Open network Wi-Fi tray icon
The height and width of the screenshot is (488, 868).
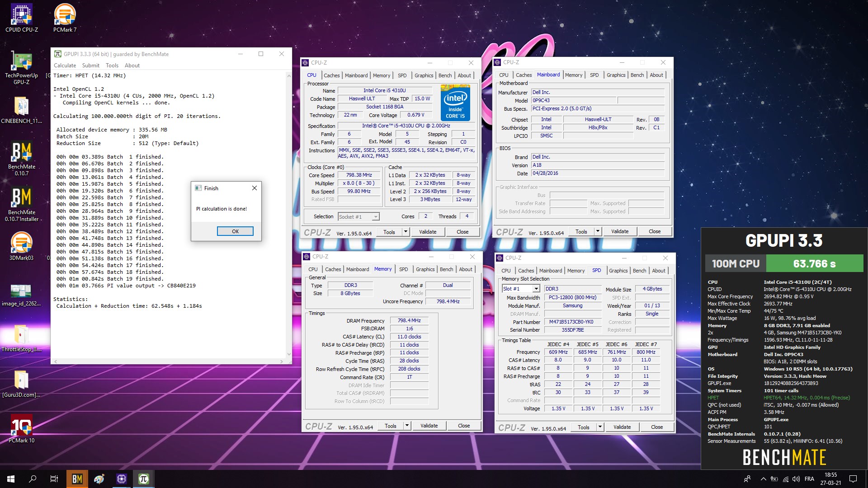click(786, 479)
